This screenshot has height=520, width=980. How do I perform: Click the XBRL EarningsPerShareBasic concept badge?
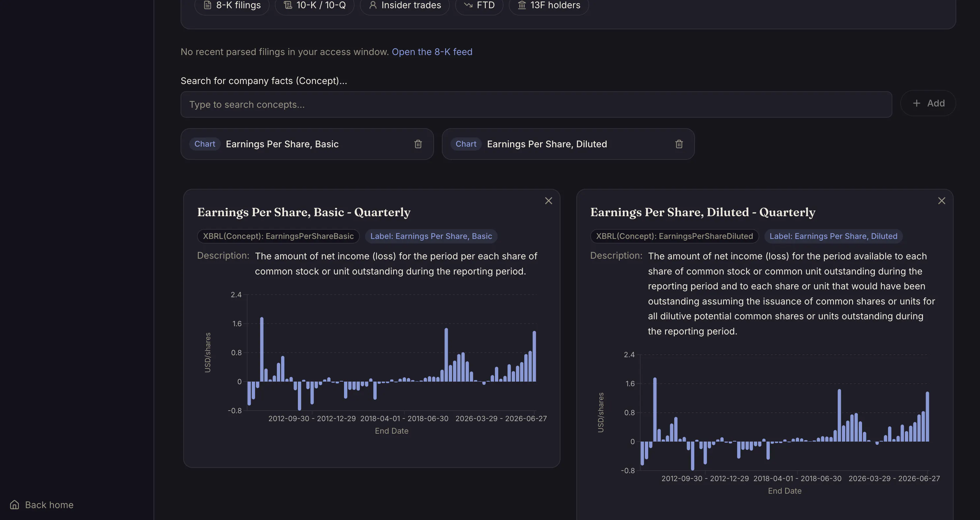point(278,236)
